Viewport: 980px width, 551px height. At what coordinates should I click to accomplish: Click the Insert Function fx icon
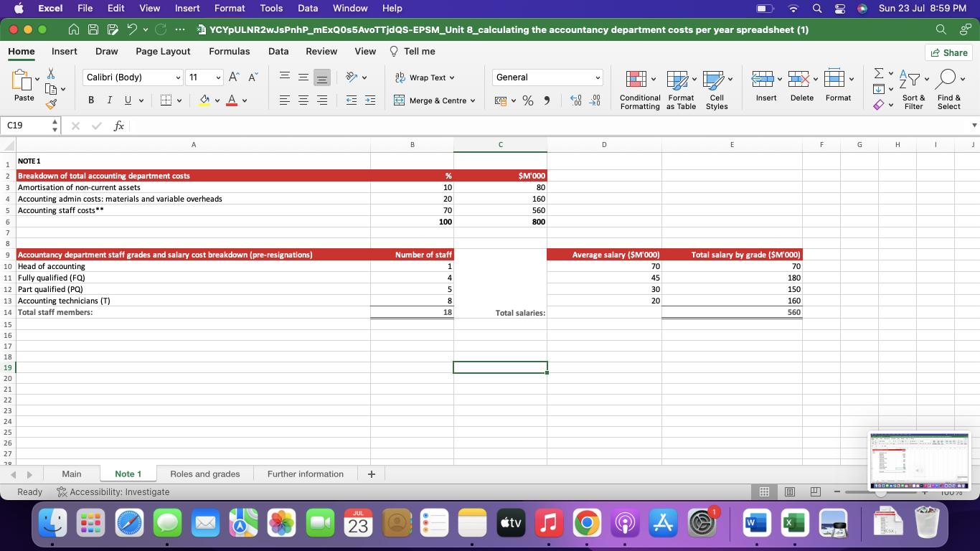tap(119, 126)
